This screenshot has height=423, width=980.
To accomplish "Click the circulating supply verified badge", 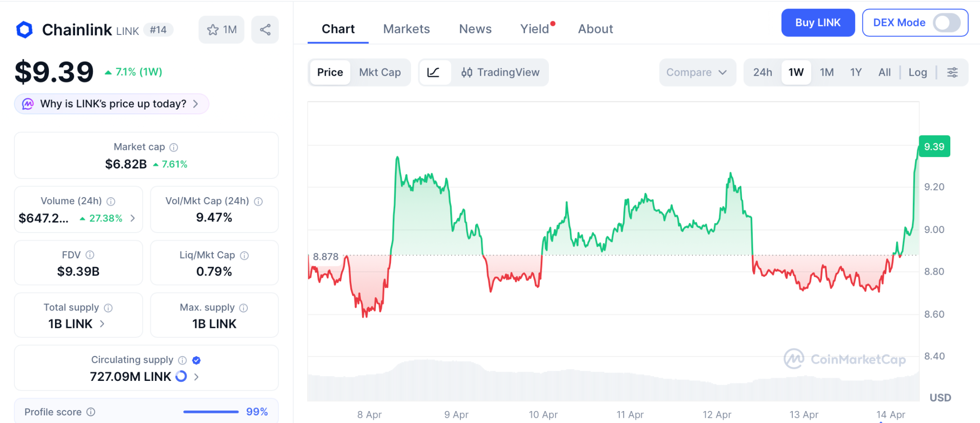I will [196, 360].
